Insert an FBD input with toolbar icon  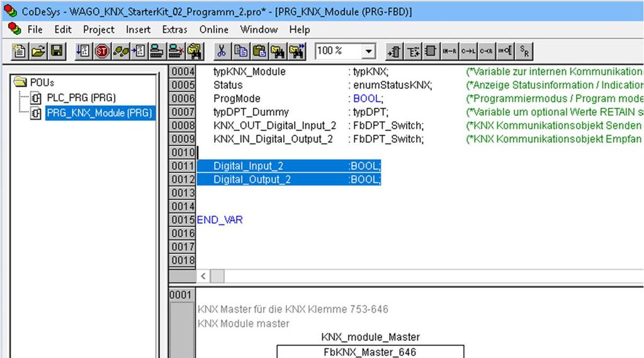(394, 51)
